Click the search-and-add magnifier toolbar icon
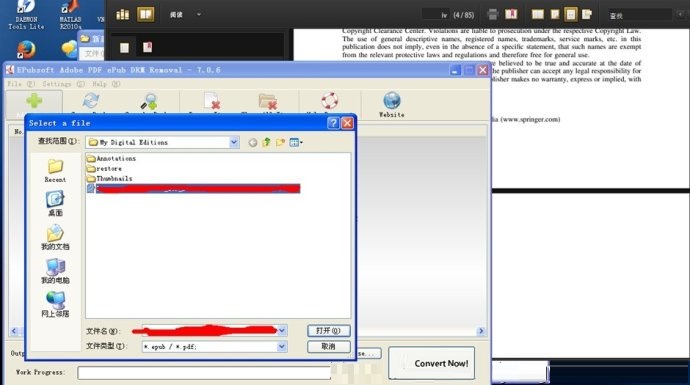The height and width of the screenshot is (385, 690). pyautogui.click(x=149, y=102)
